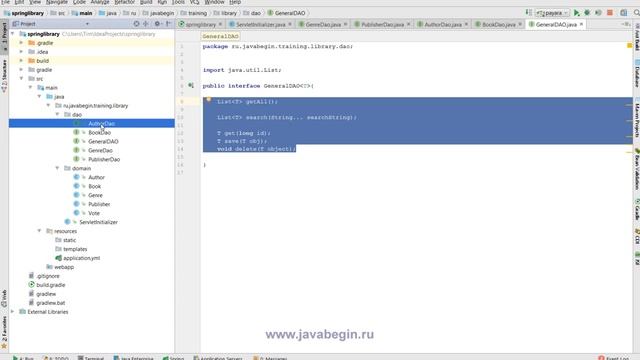Switch to GenreDao.java tab

[322, 24]
